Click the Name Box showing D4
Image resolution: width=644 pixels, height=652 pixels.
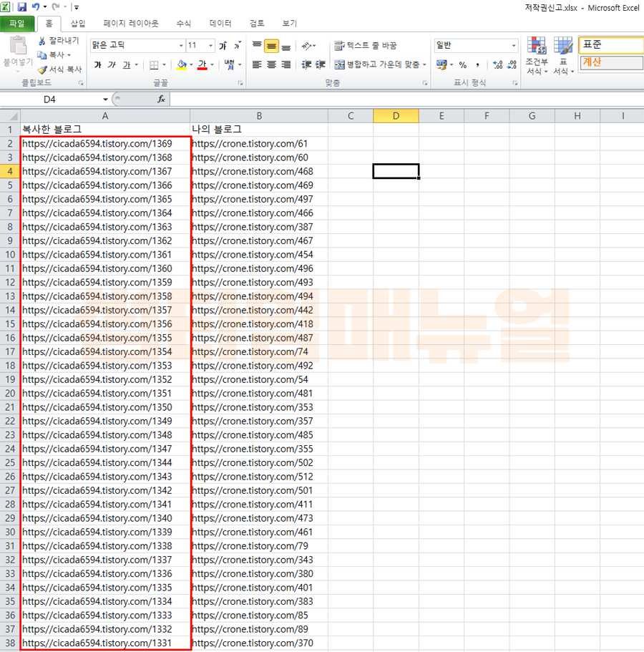pos(50,99)
